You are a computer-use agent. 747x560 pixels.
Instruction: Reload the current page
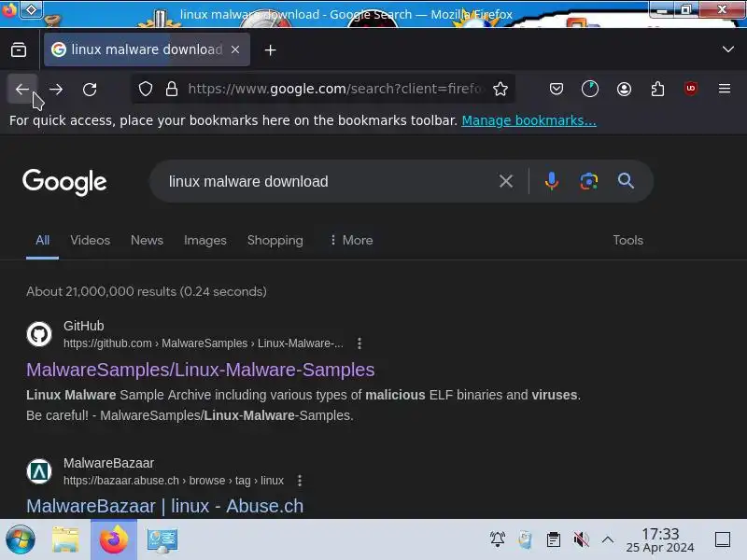tap(90, 89)
